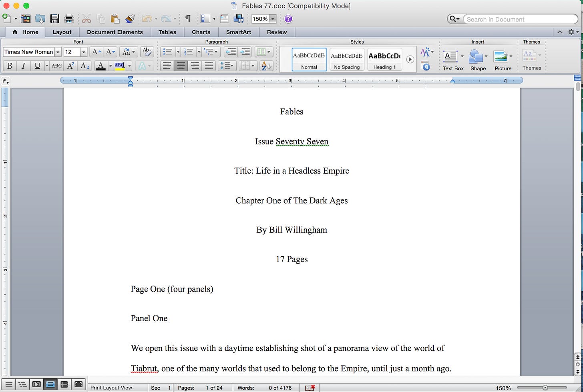Switch to Draft view in the status bar
This screenshot has height=392, width=583.
(x=8, y=384)
